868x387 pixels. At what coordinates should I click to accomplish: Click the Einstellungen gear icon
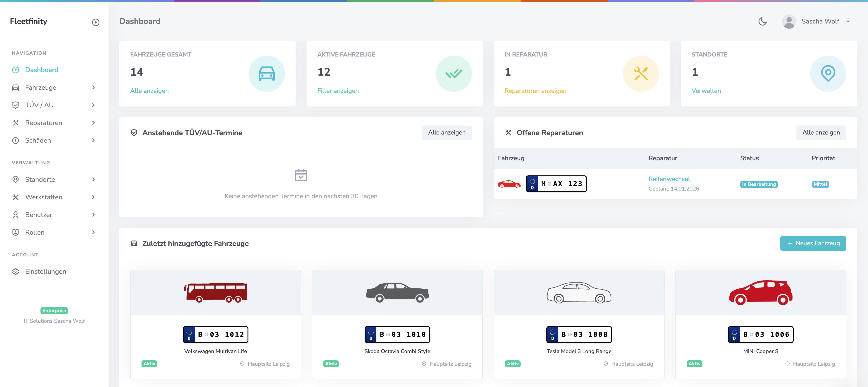click(16, 271)
